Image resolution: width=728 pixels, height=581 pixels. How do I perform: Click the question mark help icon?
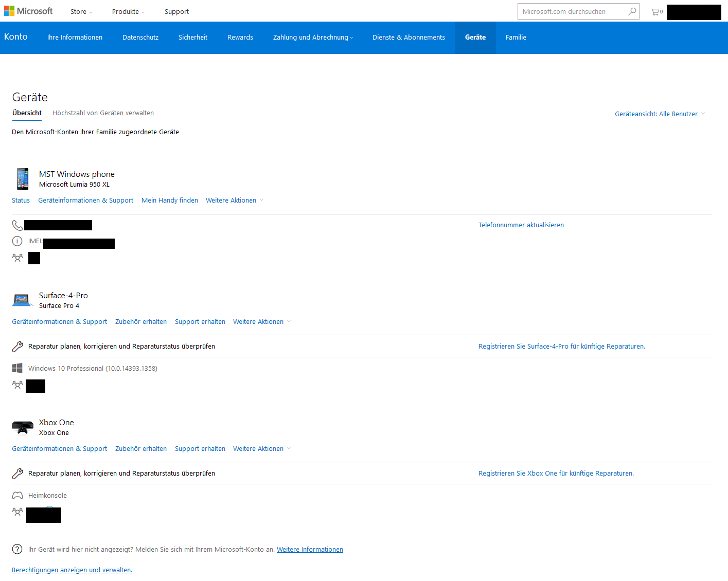pyautogui.click(x=17, y=549)
